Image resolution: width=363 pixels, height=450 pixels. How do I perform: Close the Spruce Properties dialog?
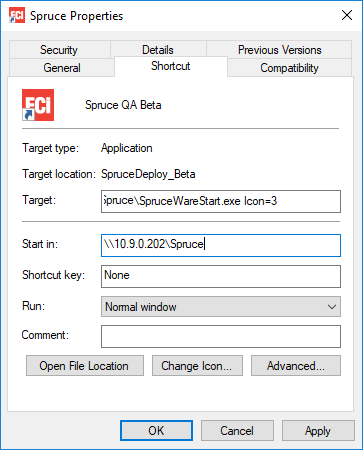click(347, 15)
